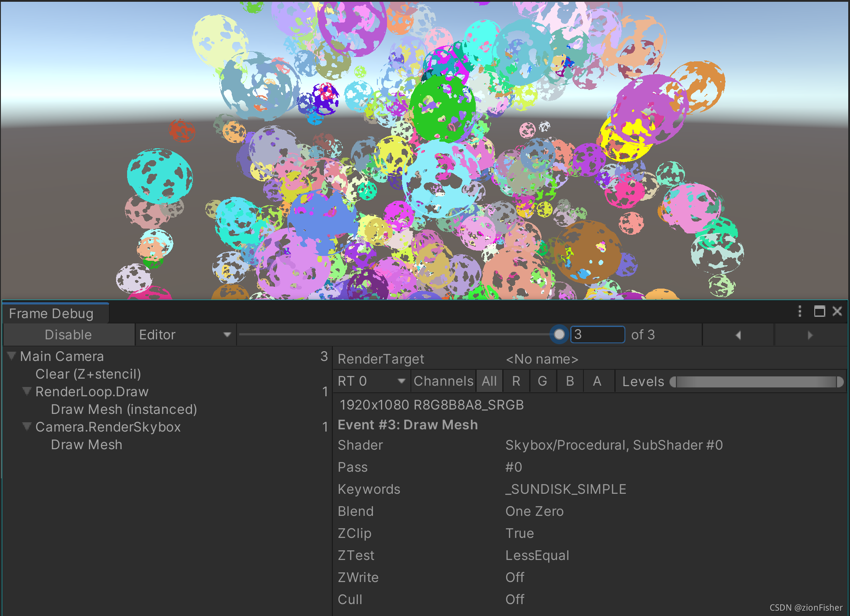Click the event slider handle
This screenshot has height=616, width=850.
559,334
